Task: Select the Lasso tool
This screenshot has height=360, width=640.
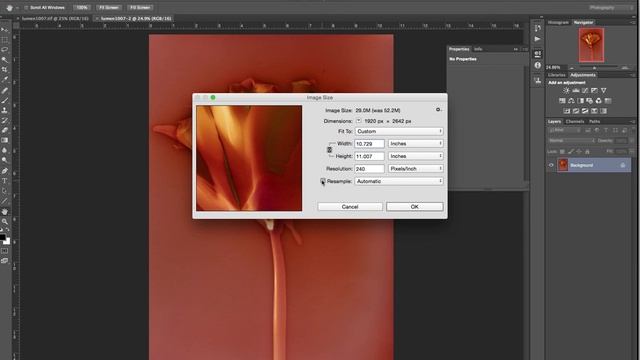Action: coord(4,49)
